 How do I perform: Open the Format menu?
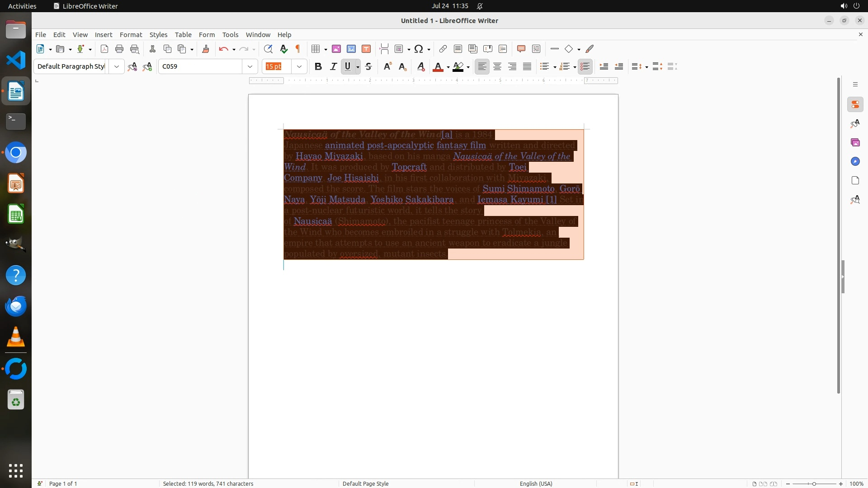131,35
